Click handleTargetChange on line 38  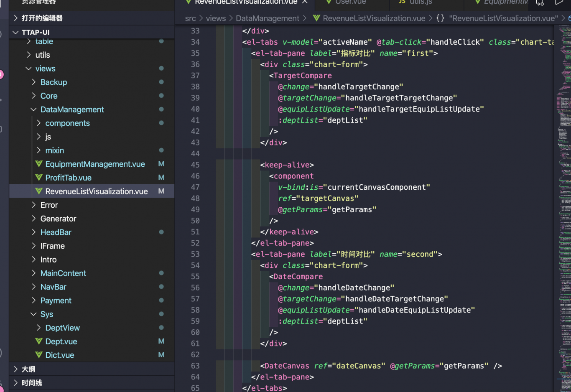(359, 87)
